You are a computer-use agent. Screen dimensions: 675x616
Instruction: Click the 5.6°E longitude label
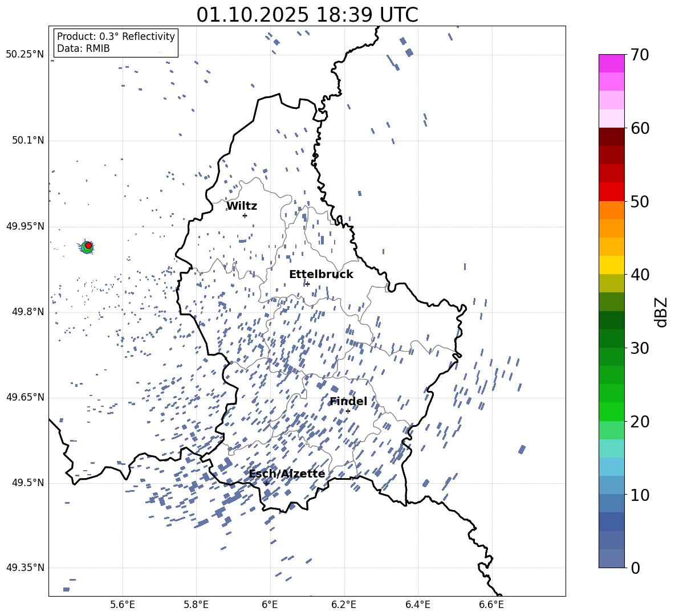pos(123,605)
